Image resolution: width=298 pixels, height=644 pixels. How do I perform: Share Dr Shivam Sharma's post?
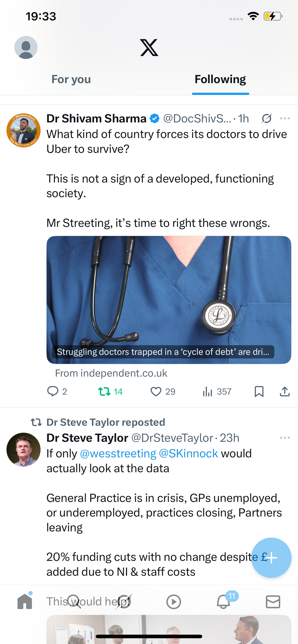pos(285,391)
